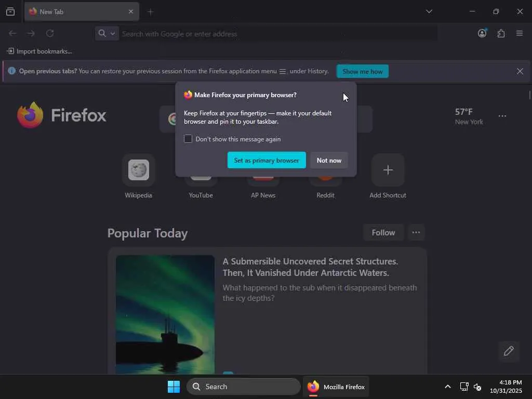Click the info icon in notification bar
The width and height of the screenshot is (532, 399).
[11, 71]
